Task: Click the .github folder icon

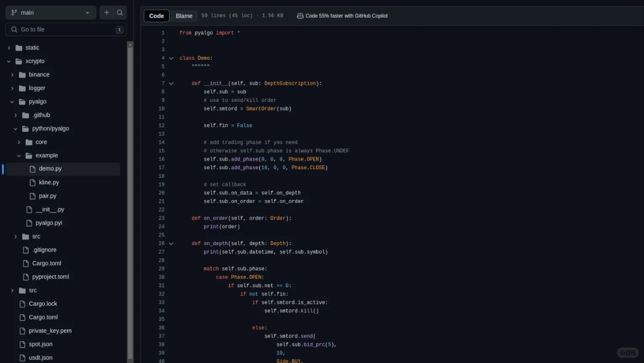Action: [x=26, y=115]
